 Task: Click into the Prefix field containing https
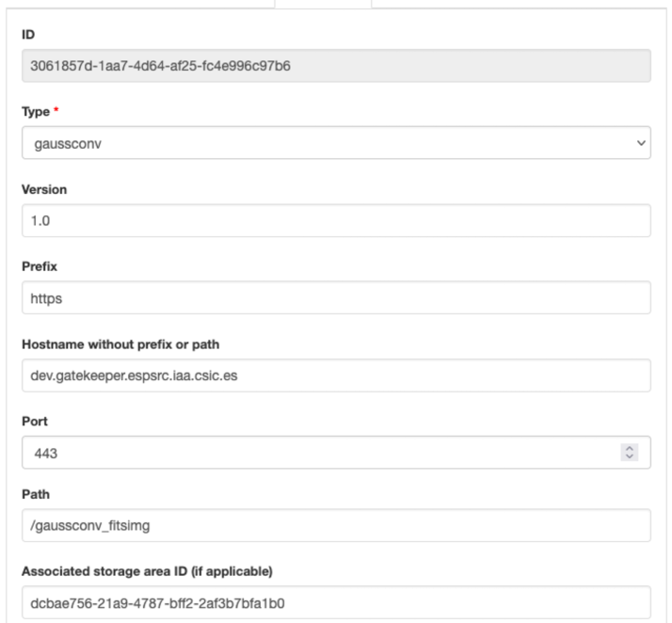(x=335, y=298)
